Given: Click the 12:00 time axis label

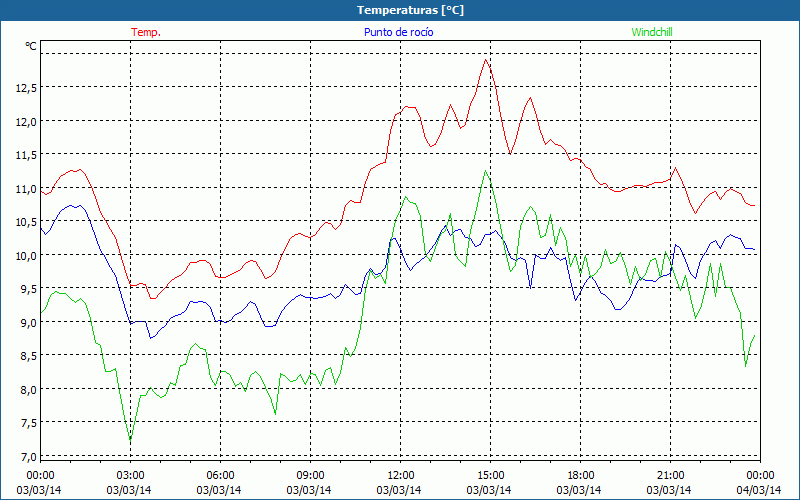Looking at the screenshot, I should click(399, 476).
